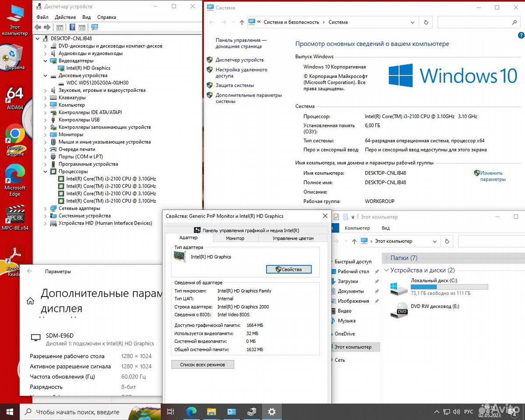Viewport: 525px width, 420px height.
Task: Show hidden tray icons chevron
Action: (x=436, y=412)
